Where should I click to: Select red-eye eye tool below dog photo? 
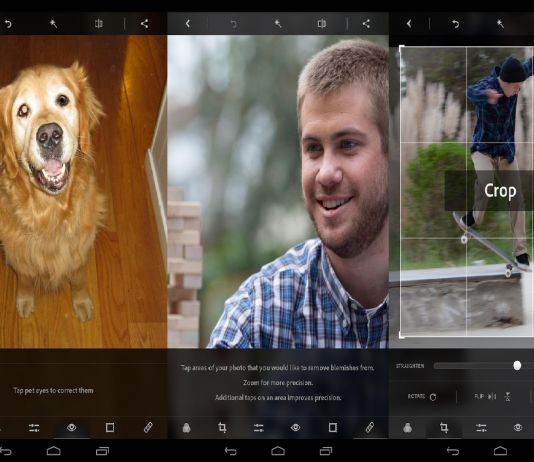(72, 427)
